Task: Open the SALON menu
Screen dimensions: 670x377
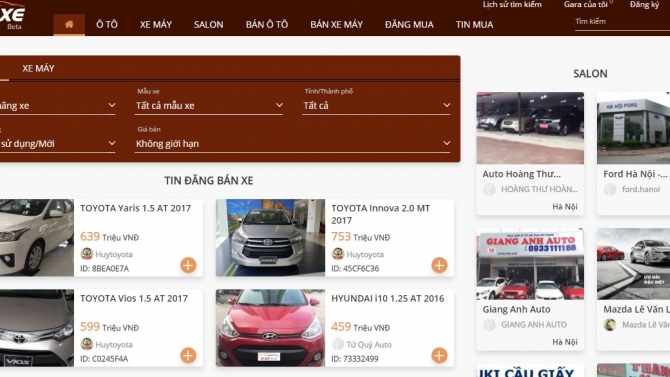Action: pyautogui.click(x=209, y=24)
